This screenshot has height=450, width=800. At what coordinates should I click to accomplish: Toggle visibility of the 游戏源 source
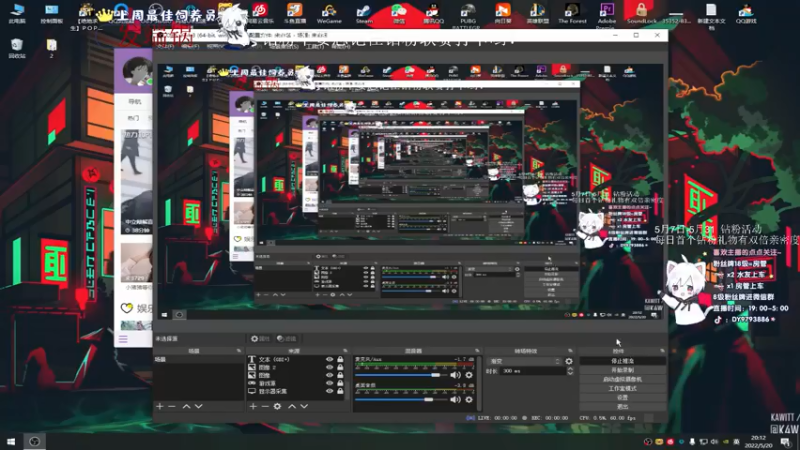329,383
